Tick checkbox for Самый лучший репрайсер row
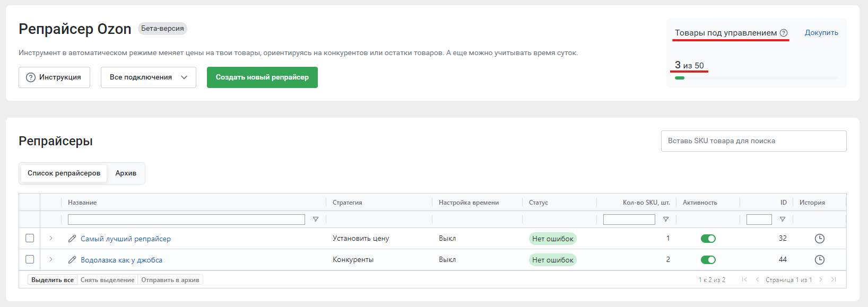 click(x=30, y=238)
